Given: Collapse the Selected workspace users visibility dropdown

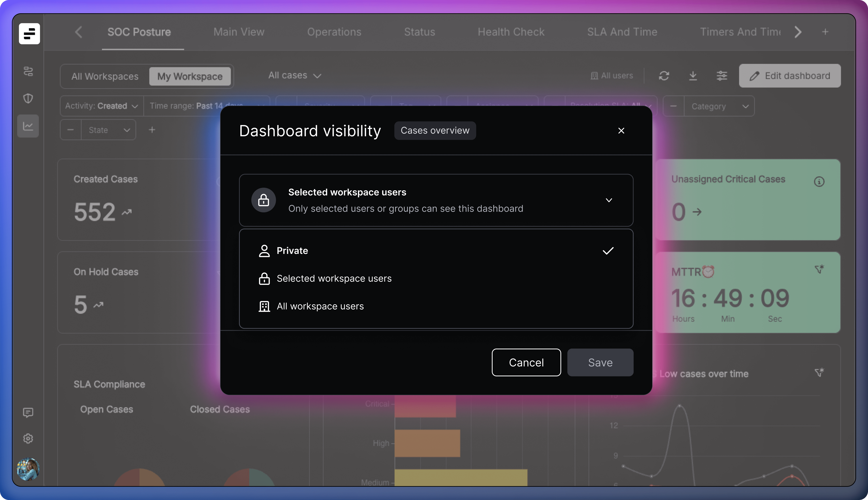Looking at the screenshot, I should (608, 200).
